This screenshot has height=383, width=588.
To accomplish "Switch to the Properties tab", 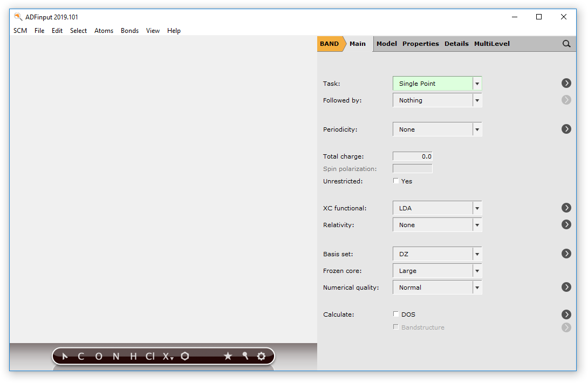I will [421, 44].
